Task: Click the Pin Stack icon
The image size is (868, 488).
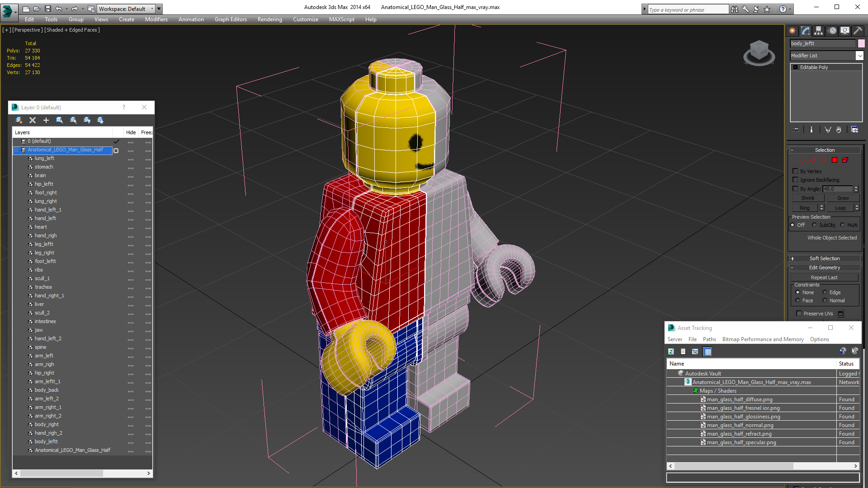Action: [x=796, y=130]
